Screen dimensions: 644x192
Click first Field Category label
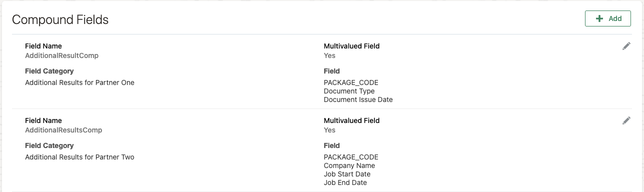(49, 71)
